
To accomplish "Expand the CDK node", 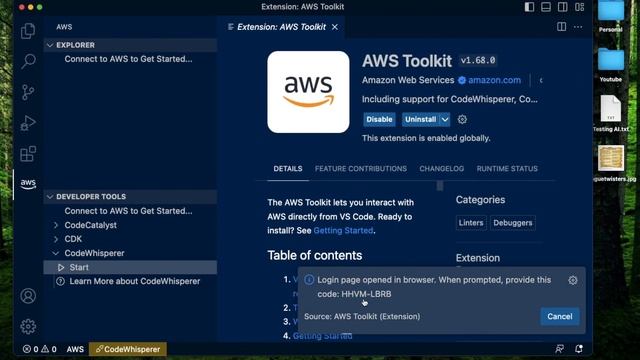I will tap(56, 239).
